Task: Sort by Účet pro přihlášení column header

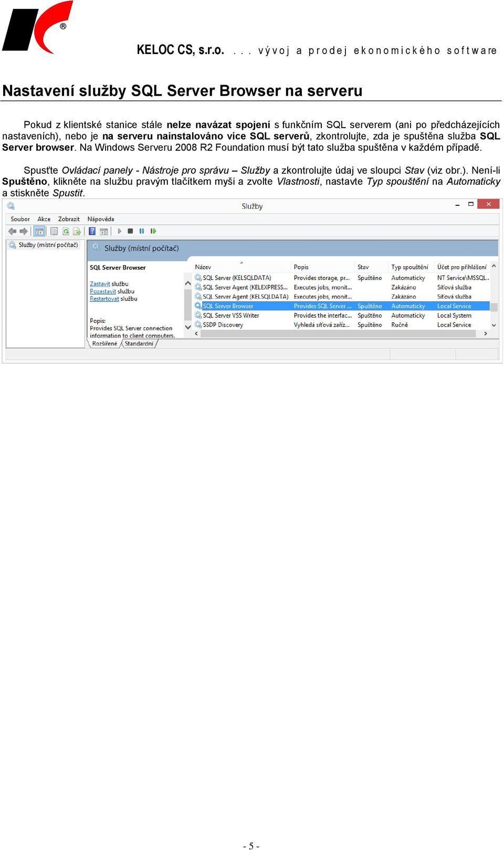Action: point(462,267)
